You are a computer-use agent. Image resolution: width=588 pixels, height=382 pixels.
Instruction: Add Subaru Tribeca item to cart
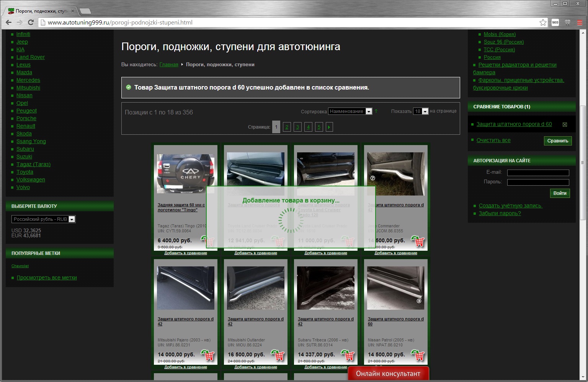pos(348,355)
